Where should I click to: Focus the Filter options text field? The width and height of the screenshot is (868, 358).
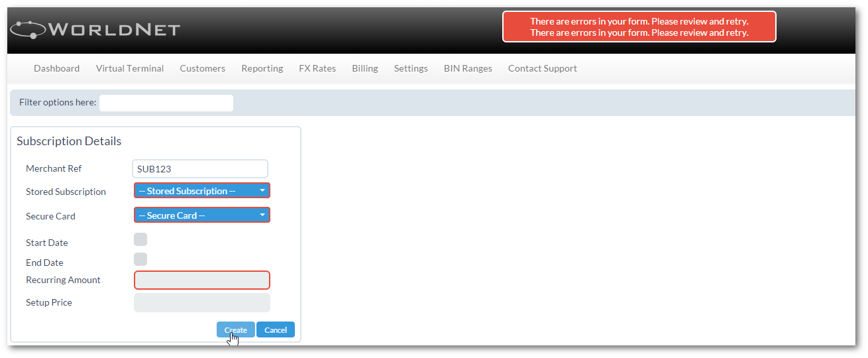tap(166, 103)
